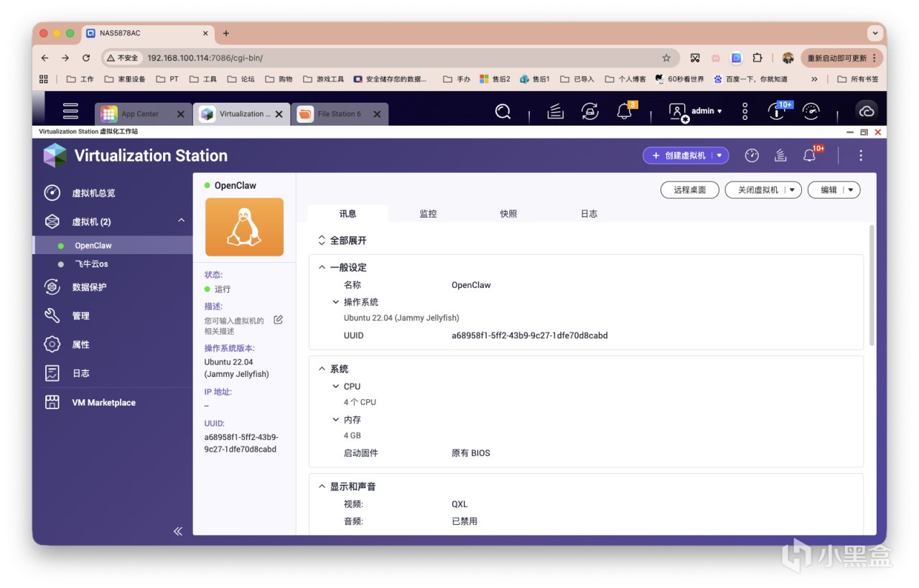Image resolution: width=919 pixels, height=588 pixels.
Task: Open the admin user dropdown
Action: (696, 111)
